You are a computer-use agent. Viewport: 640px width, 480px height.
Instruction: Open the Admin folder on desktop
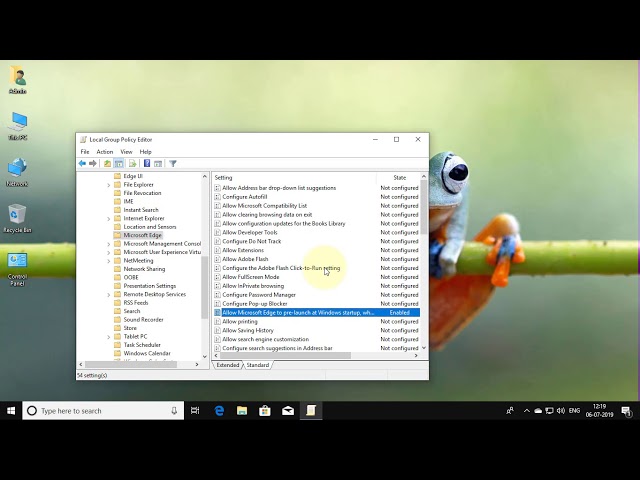point(18,80)
